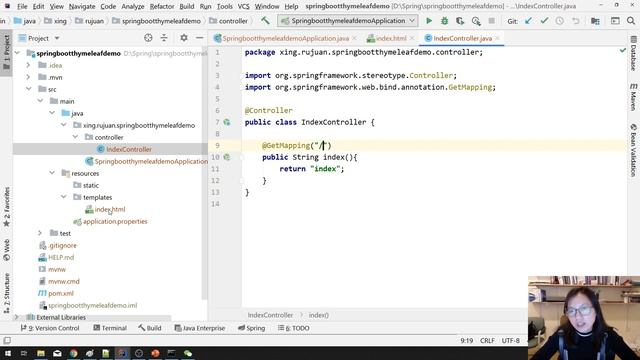The height and width of the screenshot is (360, 640).
Task: Open File Explorer from the taskbar
Action: pyautogui.click(x=41, y=353)
